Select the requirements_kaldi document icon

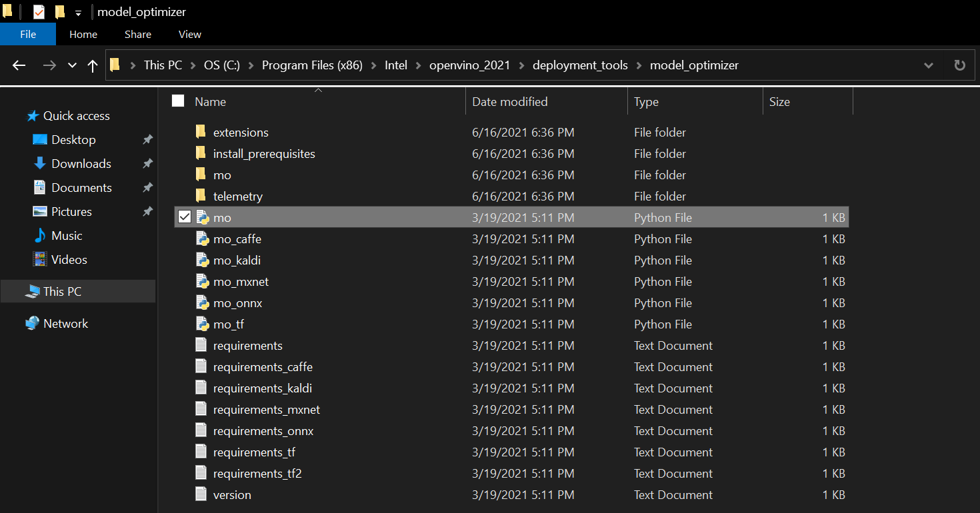pyautogui.click(x=201, y=388)
